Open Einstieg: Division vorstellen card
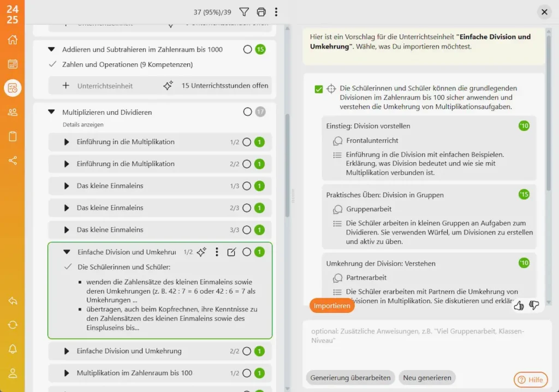Viewport: 559px width, 392px height. coord(429,149)
